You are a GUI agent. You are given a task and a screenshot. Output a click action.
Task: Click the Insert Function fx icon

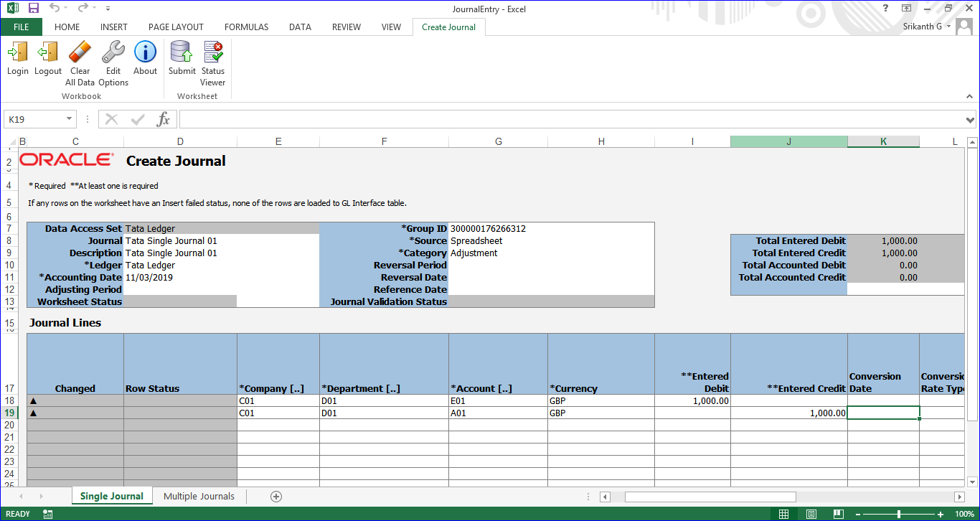(164, 119)
